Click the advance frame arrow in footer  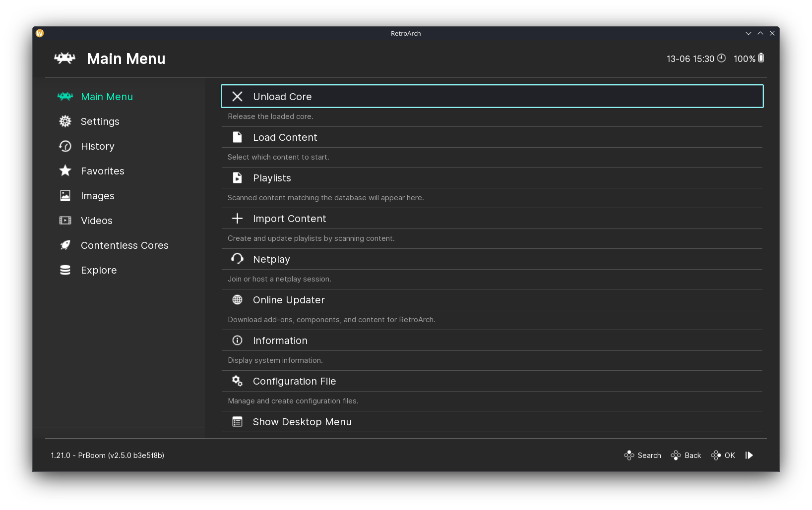pyautogui.click(x=750, y=455)
